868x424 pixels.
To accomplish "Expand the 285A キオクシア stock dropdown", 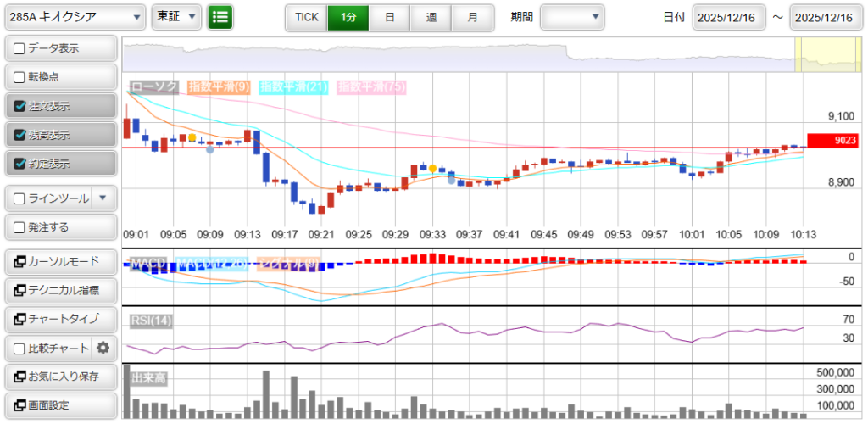I will tap(75, 17).
